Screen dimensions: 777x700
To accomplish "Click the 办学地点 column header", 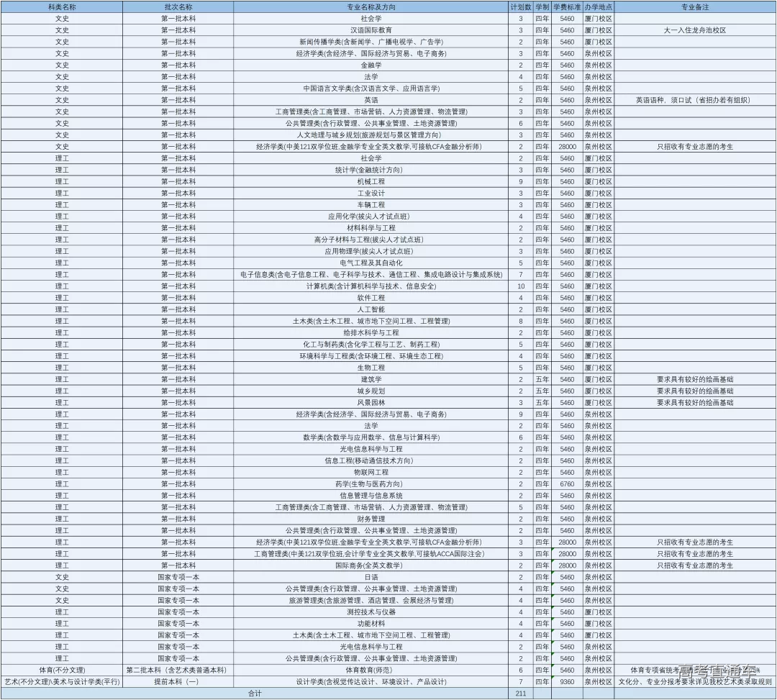I will tap(598, 6).
